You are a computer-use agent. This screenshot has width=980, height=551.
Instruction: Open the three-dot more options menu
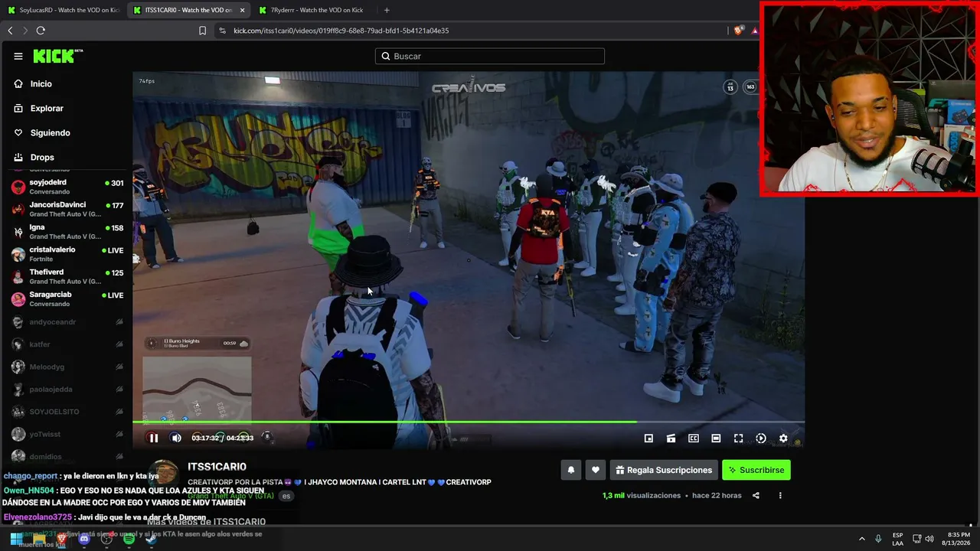click(780, 495)
